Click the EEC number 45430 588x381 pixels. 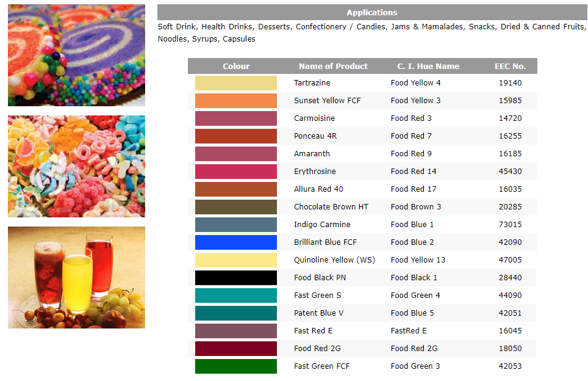(510, 171)
